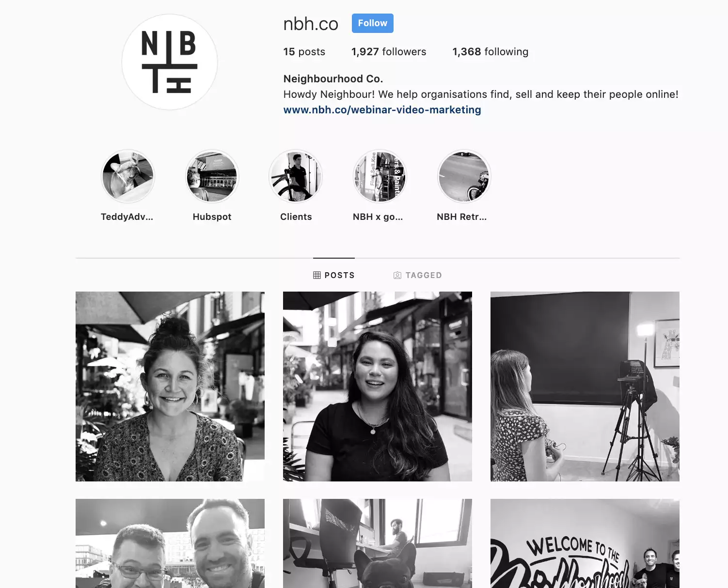Open the NBH x go story highlight
The width and height of the screenshot is (728, 588).
(380, 176)
